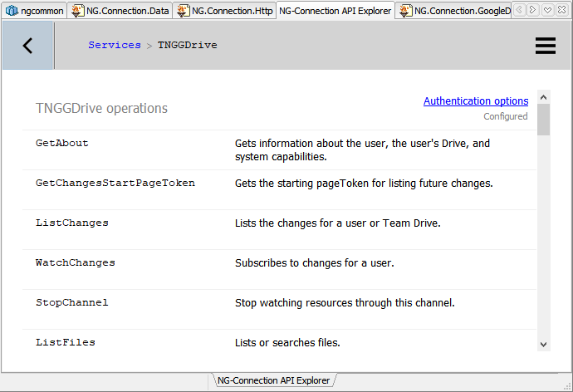Close the current tab with X button
The image size is (573, 392).
[562, 10]
